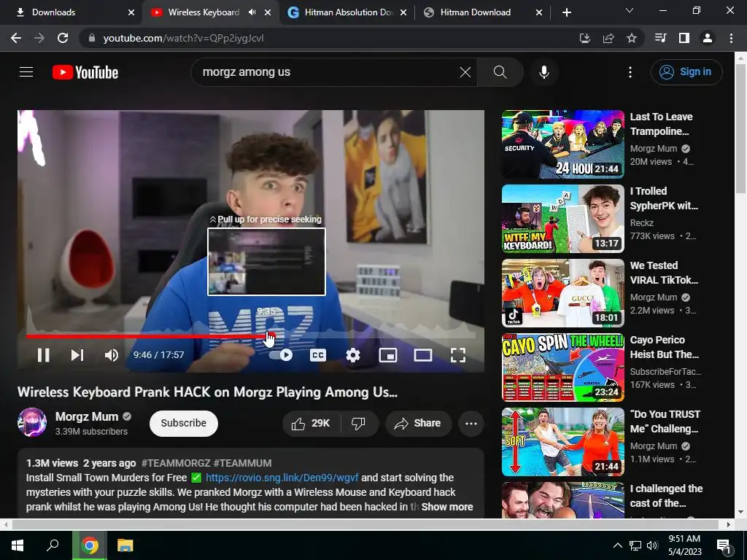The height and width of the screenshot is (560, 747).
Task: Dislike this video
Action: click(358, 423)
